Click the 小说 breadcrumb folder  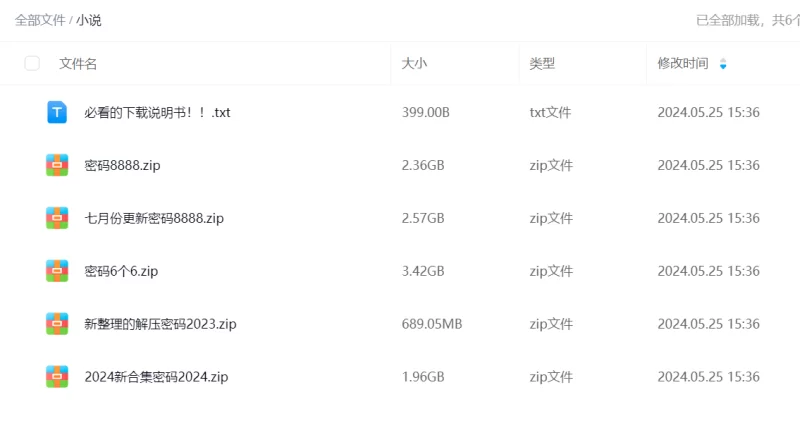89,20
